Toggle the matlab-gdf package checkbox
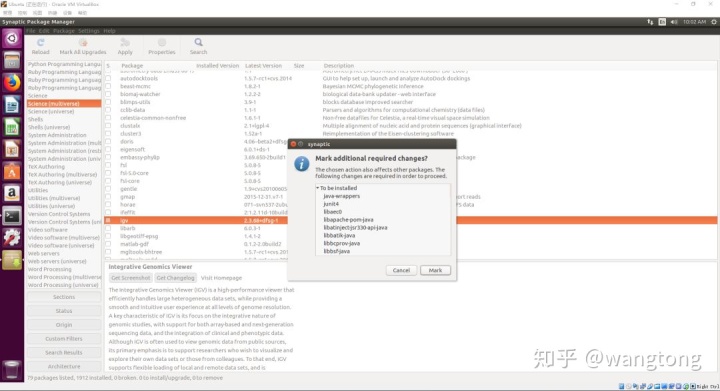Viewport: 720px width, 391px height. coord(108,244)
